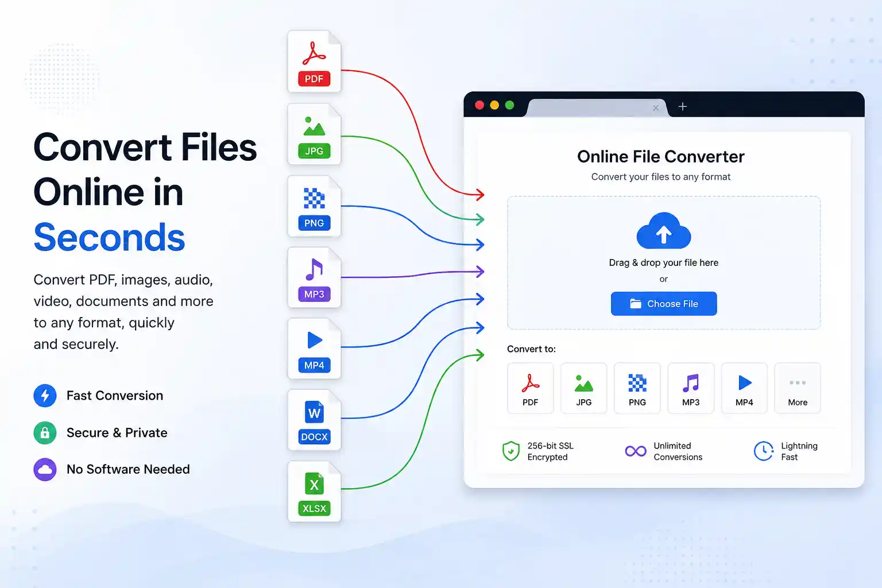Select the open browser tab
Viewport: 882px width, 588px height.
tap(597, 108)
